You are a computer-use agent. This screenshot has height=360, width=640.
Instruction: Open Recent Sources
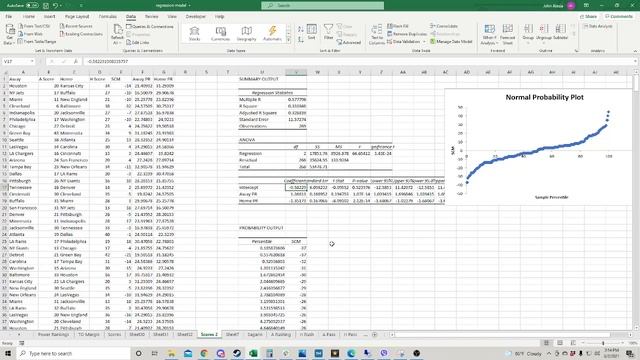[76, 26]
